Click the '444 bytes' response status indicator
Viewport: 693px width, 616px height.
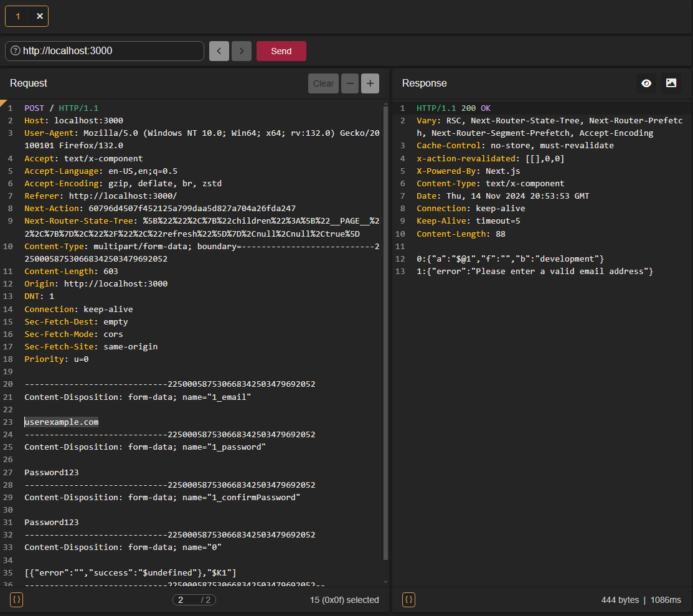[x=620, y=600]
